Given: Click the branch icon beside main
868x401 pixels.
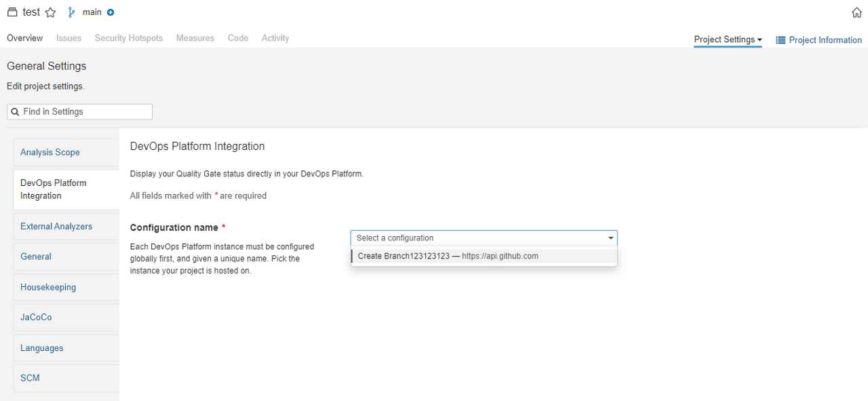Looking at the screenshot, I should 72,12.
